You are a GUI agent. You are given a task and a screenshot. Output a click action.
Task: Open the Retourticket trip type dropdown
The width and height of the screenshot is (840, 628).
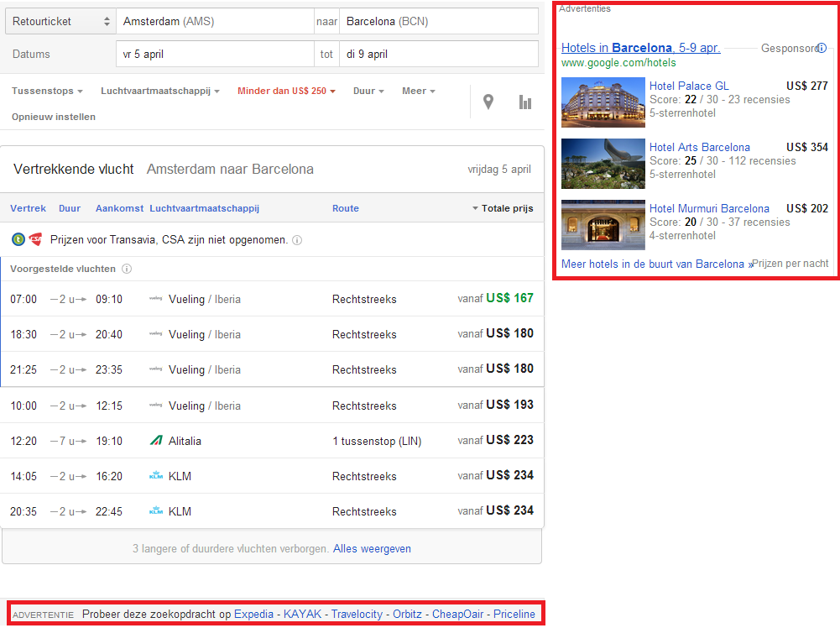coord(60,22)
